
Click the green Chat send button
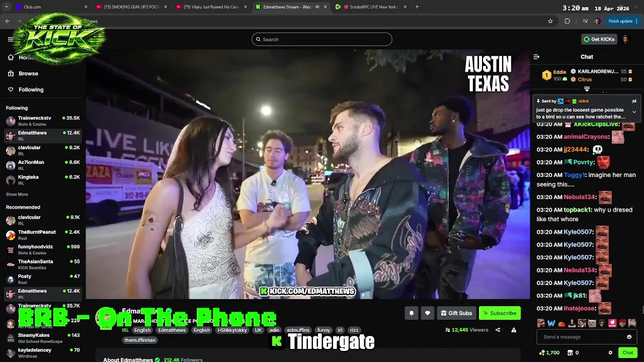[627, 353]
